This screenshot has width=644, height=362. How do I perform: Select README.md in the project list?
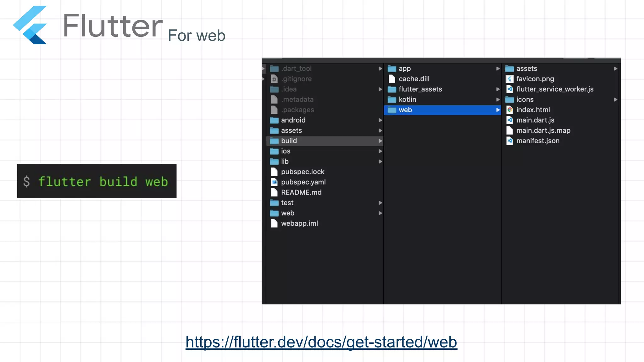301,192
